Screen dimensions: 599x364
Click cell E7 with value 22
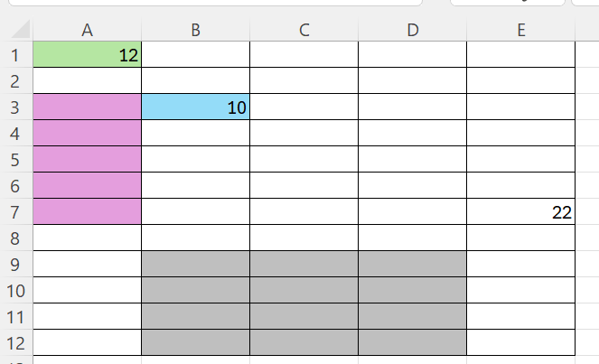pyautogui.click(x=520, y=212)
